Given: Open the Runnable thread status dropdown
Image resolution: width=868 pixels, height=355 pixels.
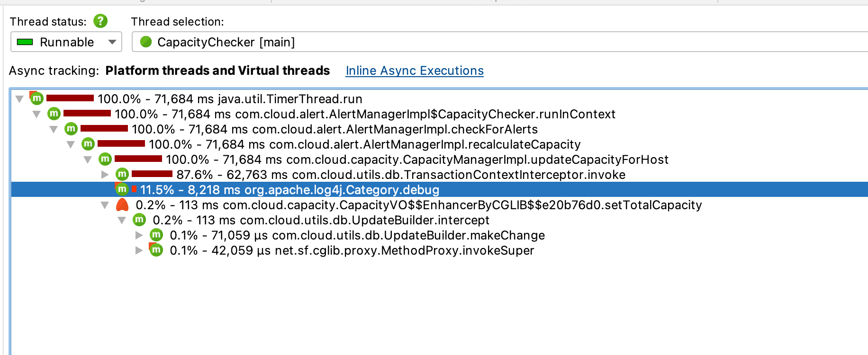Looking at the screenshot, I should tap(66, 42).
